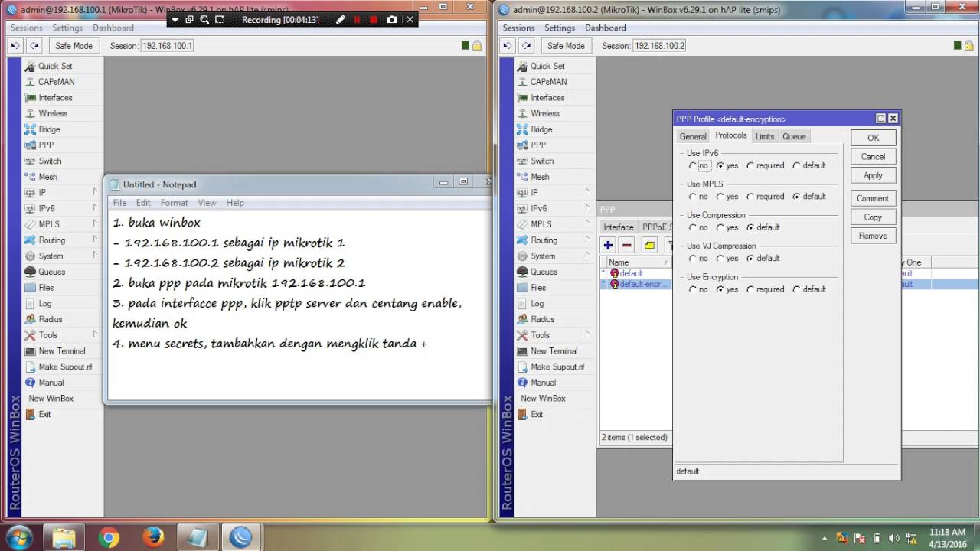Screen dimensions: 980x551
Task: Expand Routing submenu in left WinBox
Action: coord(95,240)
